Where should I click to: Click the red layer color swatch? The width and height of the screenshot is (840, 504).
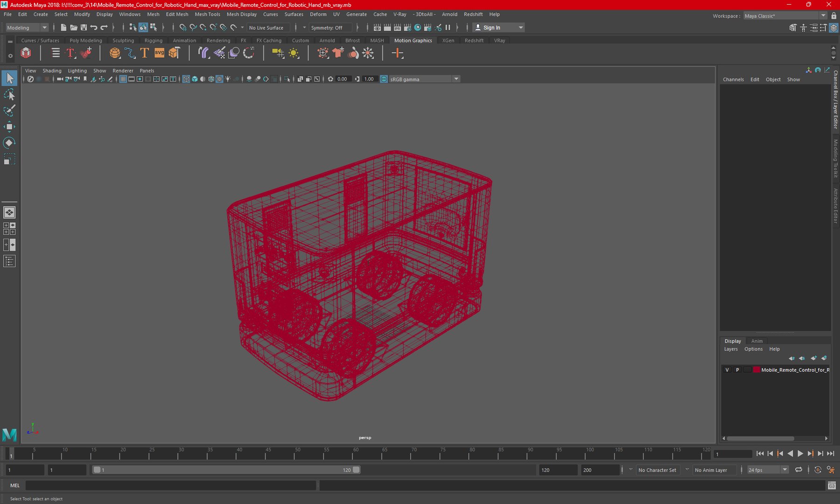pos(756,370)
